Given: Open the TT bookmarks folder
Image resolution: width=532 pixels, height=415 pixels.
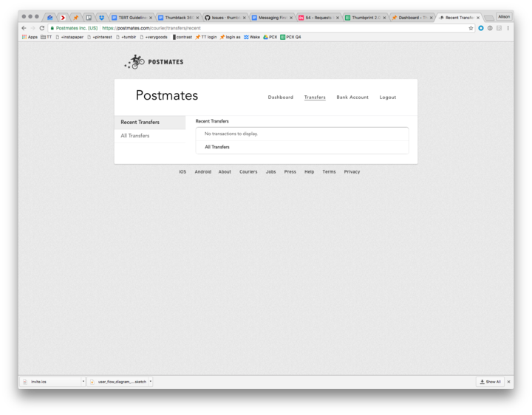Looking at the screenshot, I should (x=46, y=37).
